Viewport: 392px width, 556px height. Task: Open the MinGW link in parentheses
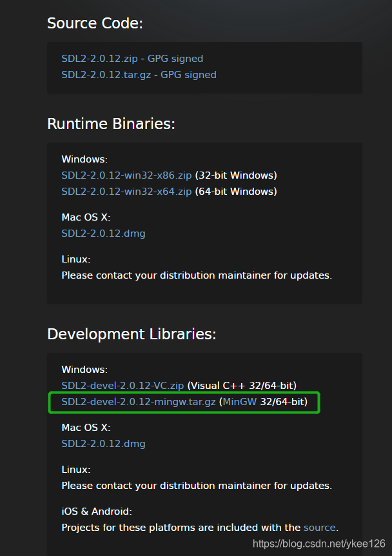240,402
